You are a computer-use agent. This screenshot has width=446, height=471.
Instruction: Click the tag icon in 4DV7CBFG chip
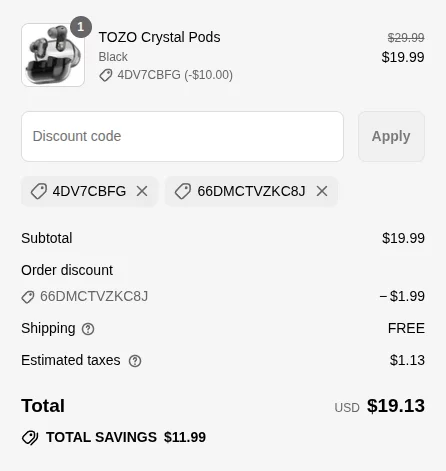pos(39,191)
